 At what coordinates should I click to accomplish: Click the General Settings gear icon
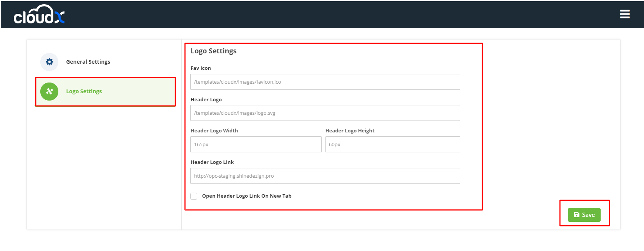[50, 62]
